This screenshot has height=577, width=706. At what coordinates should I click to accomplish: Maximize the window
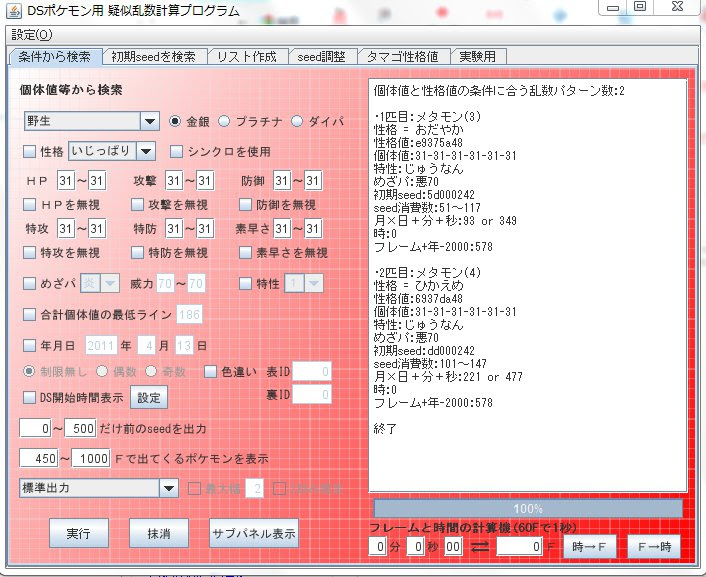[x=640, y=6]
